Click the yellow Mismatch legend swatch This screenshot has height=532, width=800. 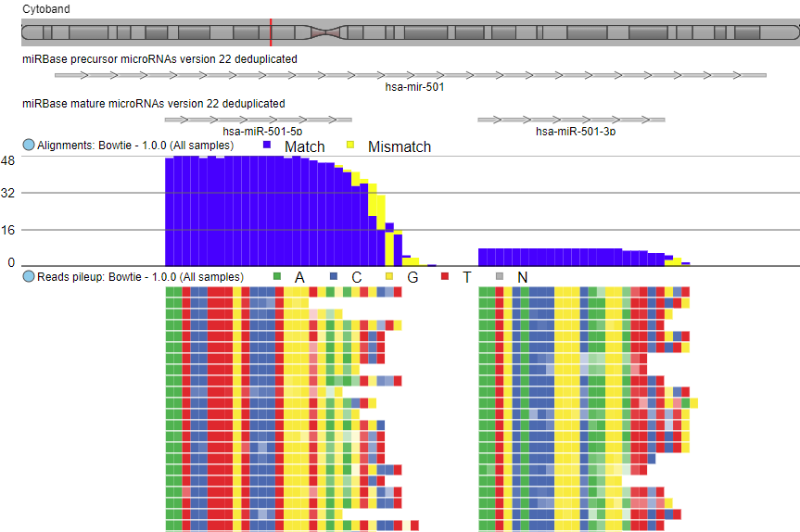(350, 145)
